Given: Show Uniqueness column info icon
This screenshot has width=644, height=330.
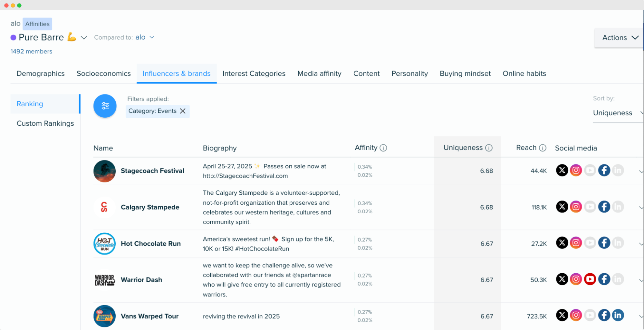Looking at the screenshot, I should pyautogui.click(x=489, y=148).
